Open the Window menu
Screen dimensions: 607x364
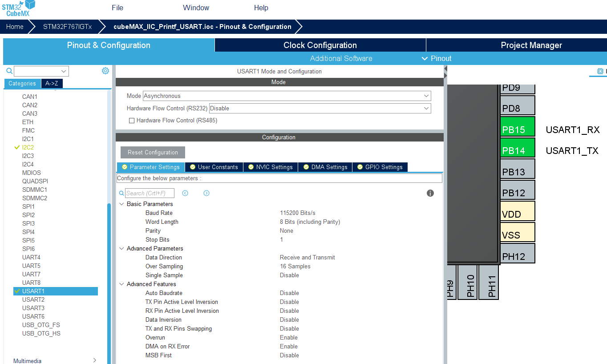tap(196, 8)
